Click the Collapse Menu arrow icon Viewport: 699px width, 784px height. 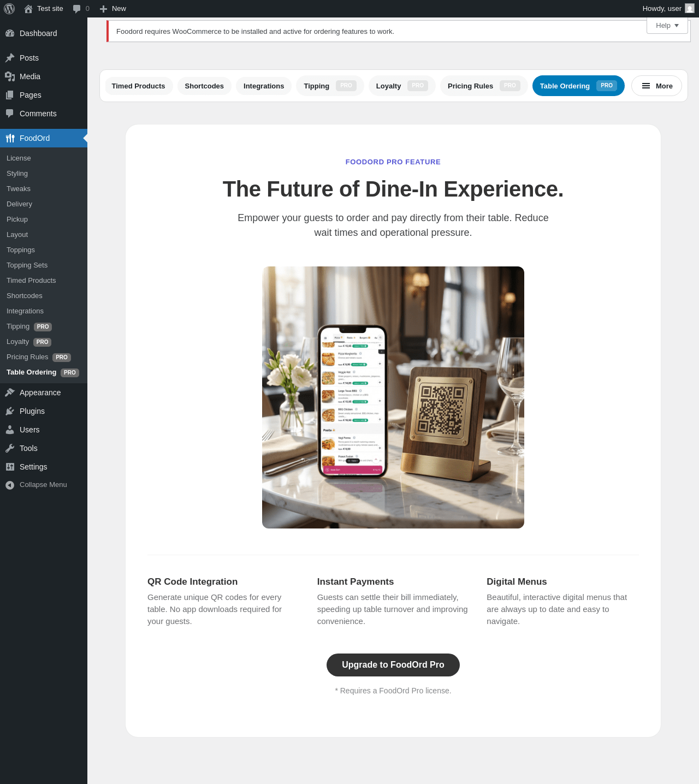10,485
